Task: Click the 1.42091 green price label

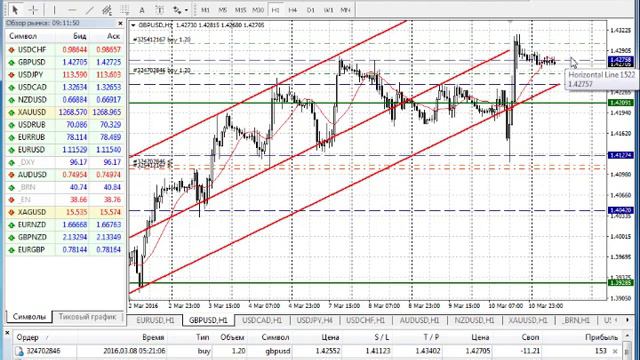Action: coord(621,103)
